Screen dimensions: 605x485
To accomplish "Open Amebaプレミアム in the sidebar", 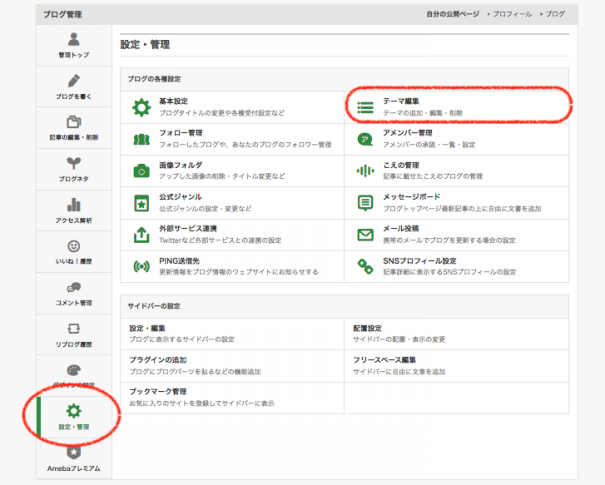I will pyautogui.click(x=73, y=461).
